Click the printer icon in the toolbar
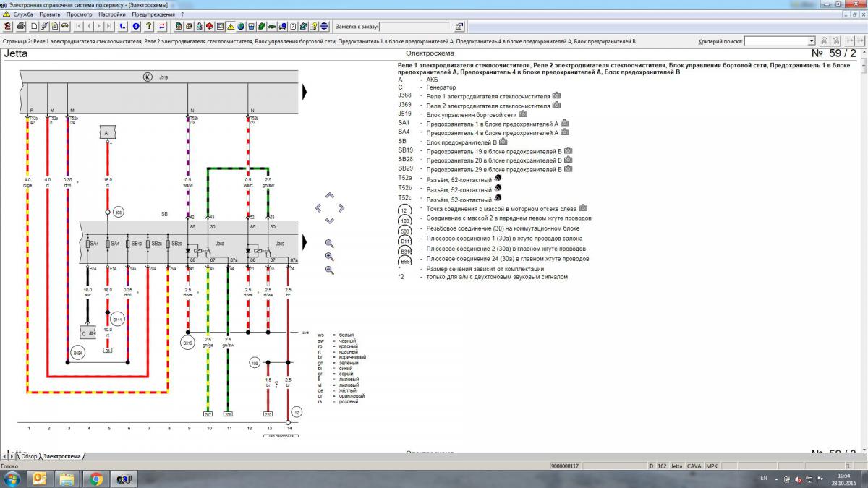 tap(21, 27)
